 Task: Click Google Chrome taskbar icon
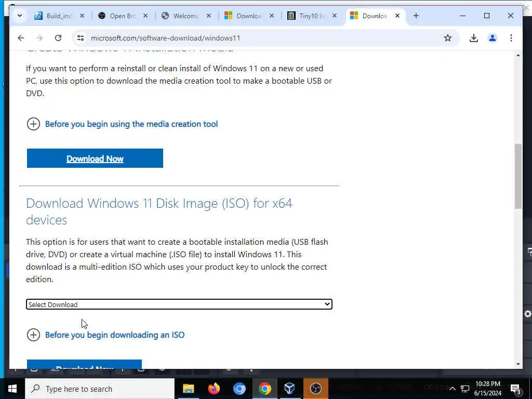pos(264,389)
